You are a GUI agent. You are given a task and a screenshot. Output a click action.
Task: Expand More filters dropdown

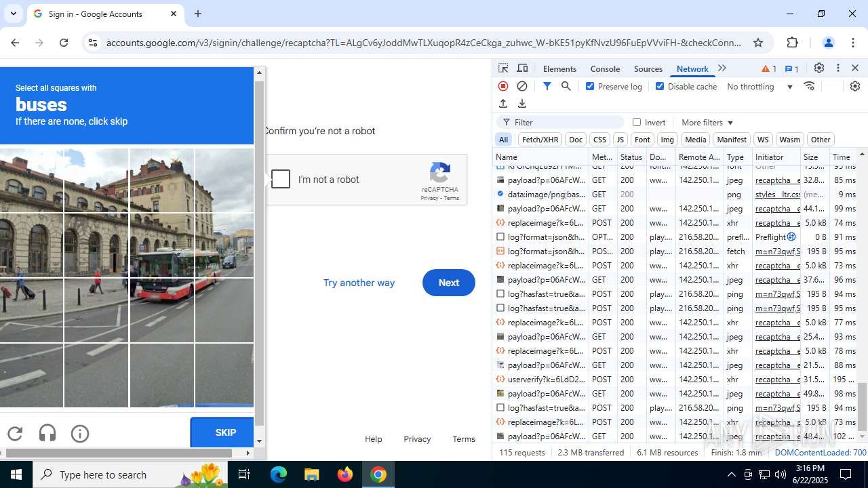(707, 122)
